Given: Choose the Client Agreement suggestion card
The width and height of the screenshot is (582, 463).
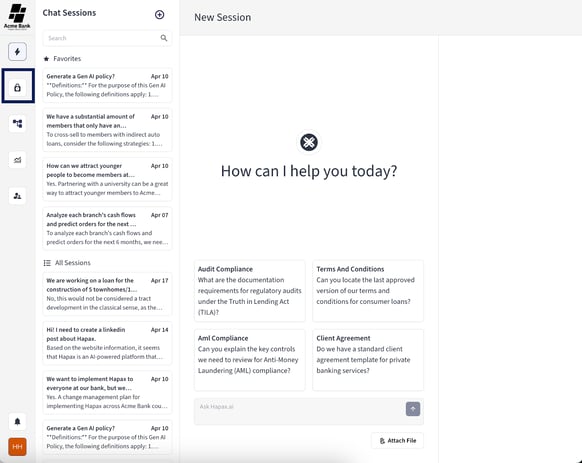Looking at the screenshot, I should click(368, 360).
